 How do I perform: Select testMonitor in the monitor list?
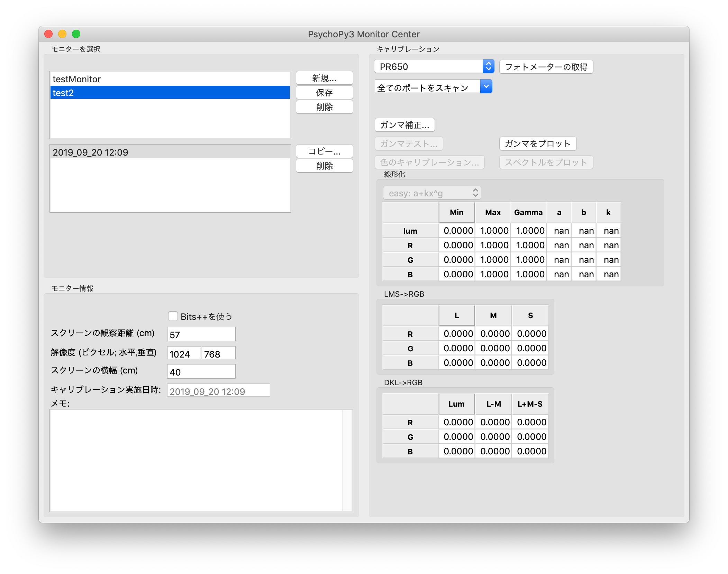tap(170, 79)
